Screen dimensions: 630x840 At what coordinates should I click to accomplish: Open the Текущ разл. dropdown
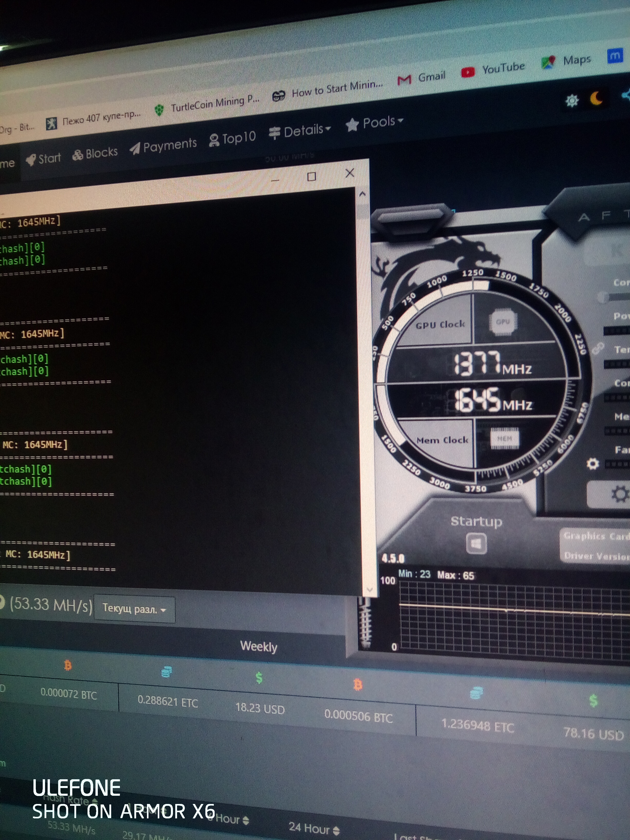click(134, 609)
